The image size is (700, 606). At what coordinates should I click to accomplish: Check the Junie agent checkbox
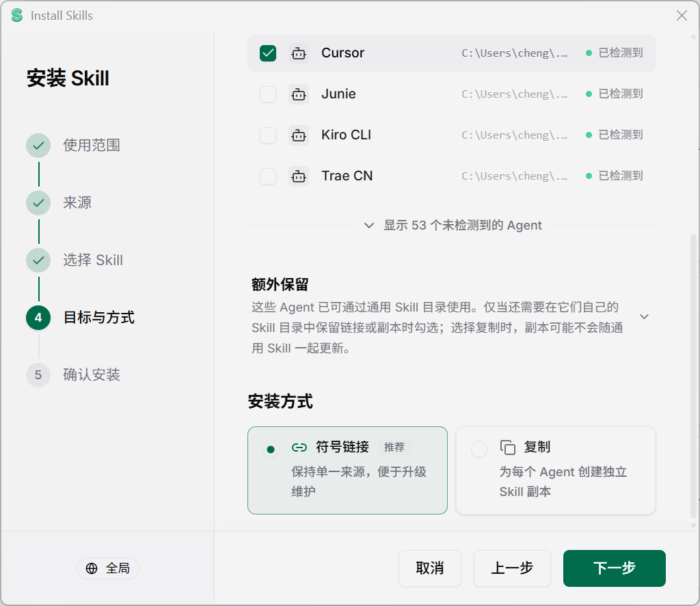click(268, 94)
